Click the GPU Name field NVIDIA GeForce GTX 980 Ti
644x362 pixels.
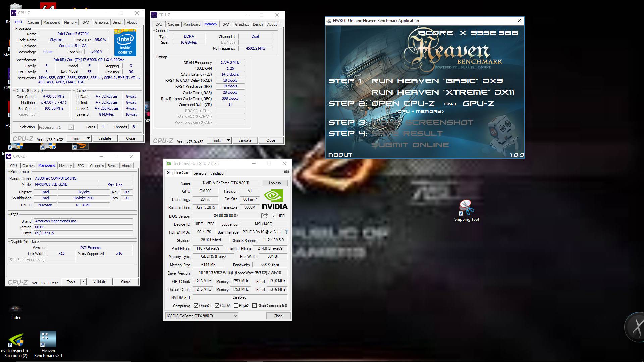click(x=226, y=183)
